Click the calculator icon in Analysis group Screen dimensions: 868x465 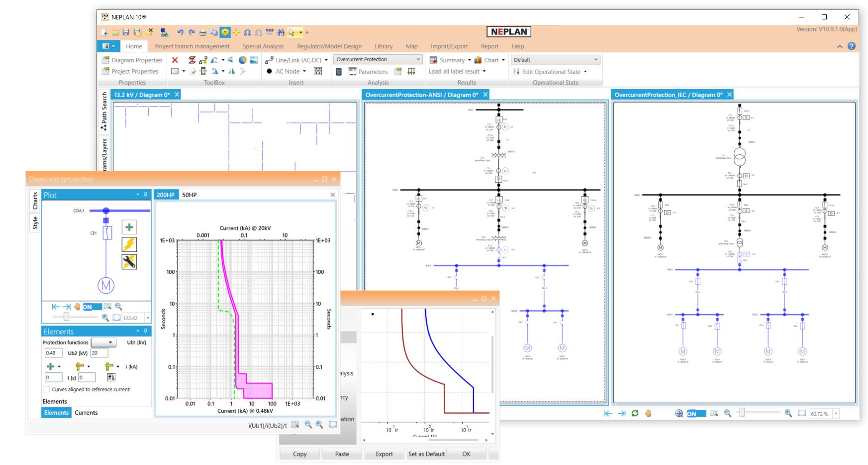pyautogui.click(x=339, y=72)
